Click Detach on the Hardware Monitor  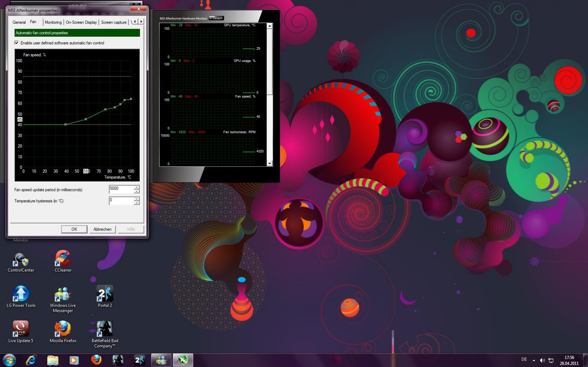pos(216,18)
